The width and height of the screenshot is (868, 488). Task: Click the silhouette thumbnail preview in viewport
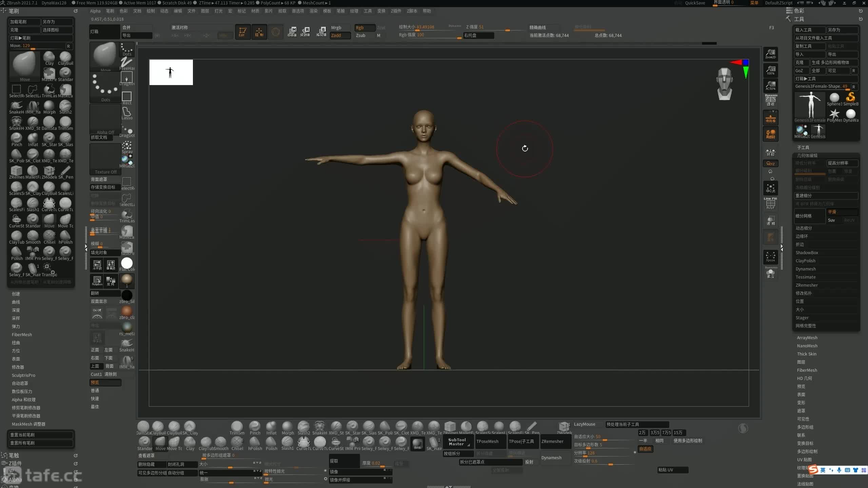click(x=171, y=72)
